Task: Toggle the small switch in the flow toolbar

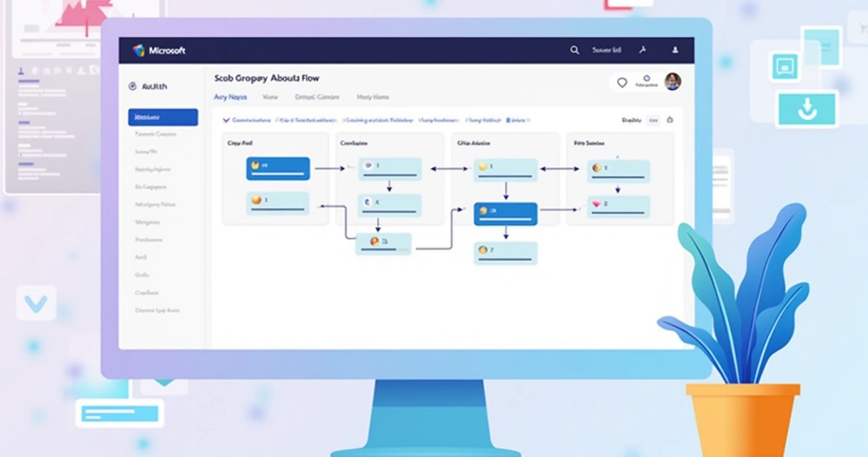Action: (x=652, y=121)
